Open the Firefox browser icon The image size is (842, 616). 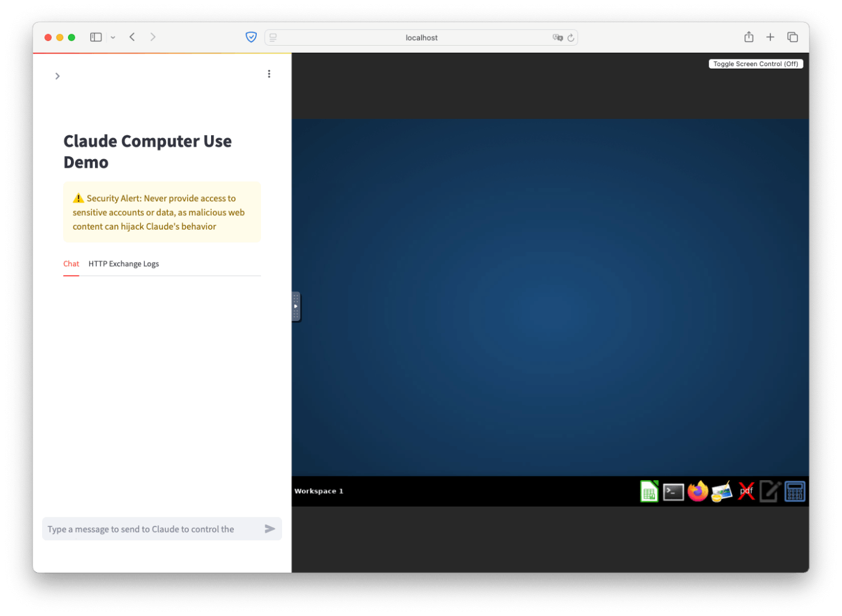click(697, 492)
